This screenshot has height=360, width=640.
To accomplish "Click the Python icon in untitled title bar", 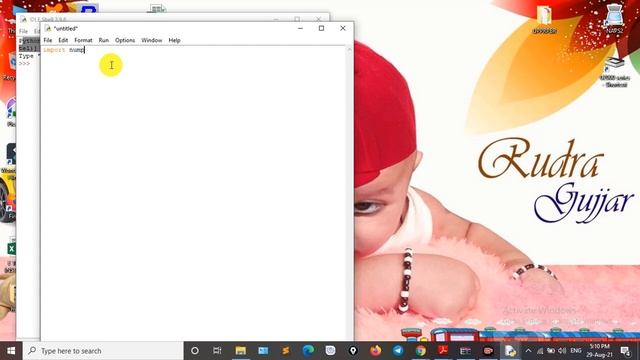I will [x=48, y=28].
